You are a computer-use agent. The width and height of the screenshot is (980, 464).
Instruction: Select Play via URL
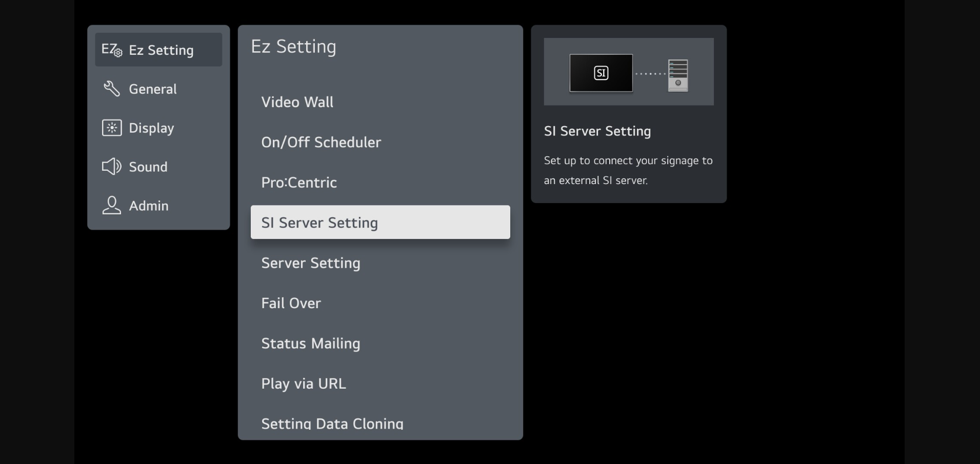[x=304, y=384]
